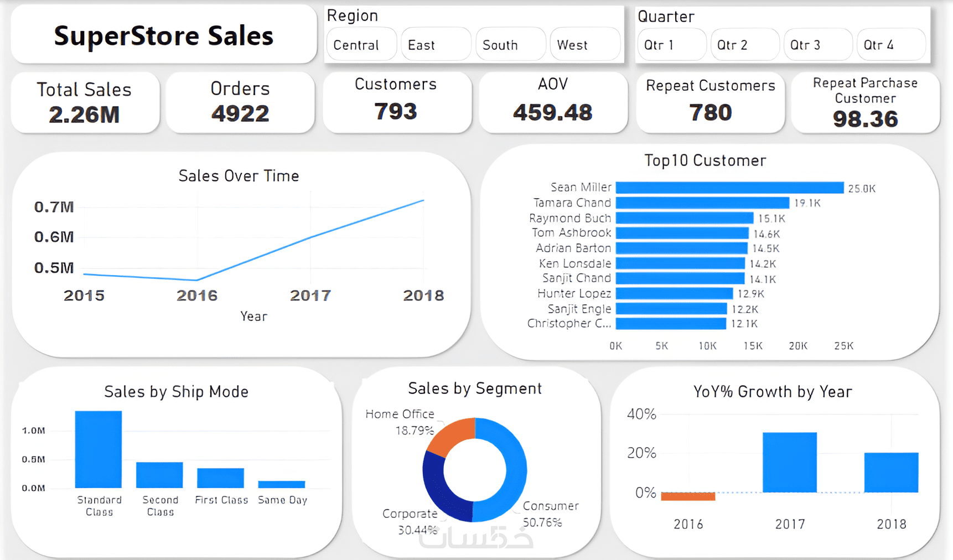The image size is (953, 560).
Task: Select the Qtr 2 slicer button
Action: coord(745,44)
